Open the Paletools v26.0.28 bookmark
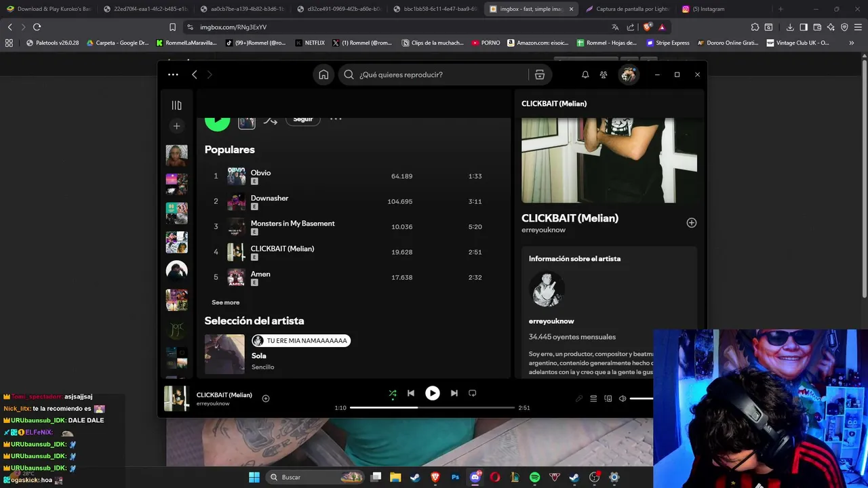Image resolution: width=868 pixels, height=488 pixels. coord(52,43)
